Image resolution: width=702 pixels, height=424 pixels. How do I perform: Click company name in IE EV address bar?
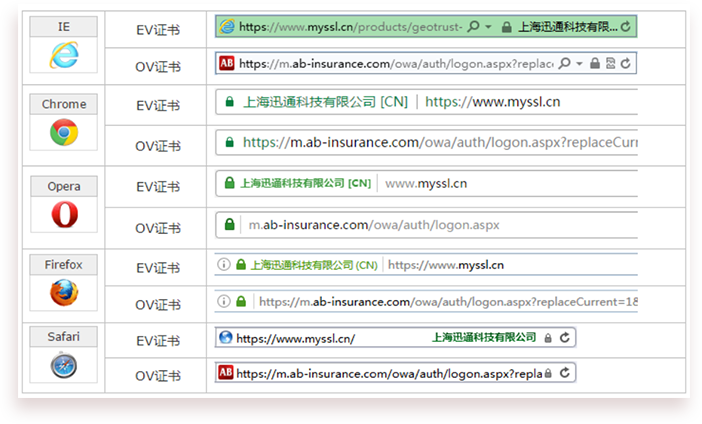click(x=568, y=27)
